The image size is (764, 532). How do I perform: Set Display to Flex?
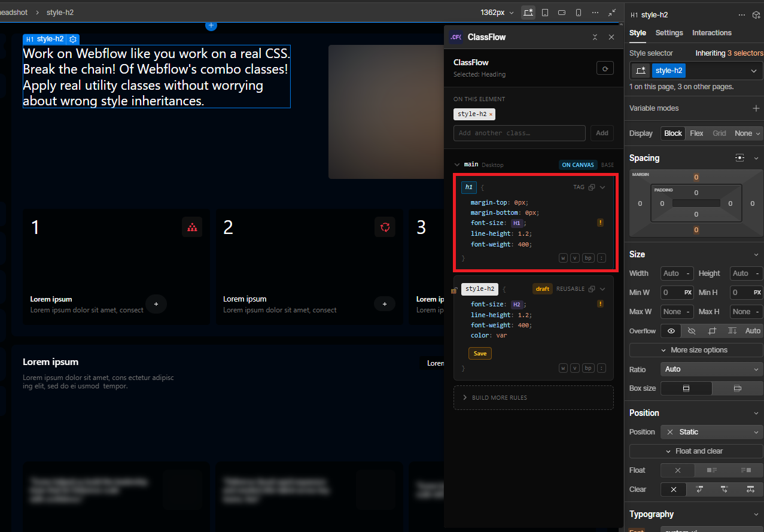pyautogui.click(x=696, y=133)
